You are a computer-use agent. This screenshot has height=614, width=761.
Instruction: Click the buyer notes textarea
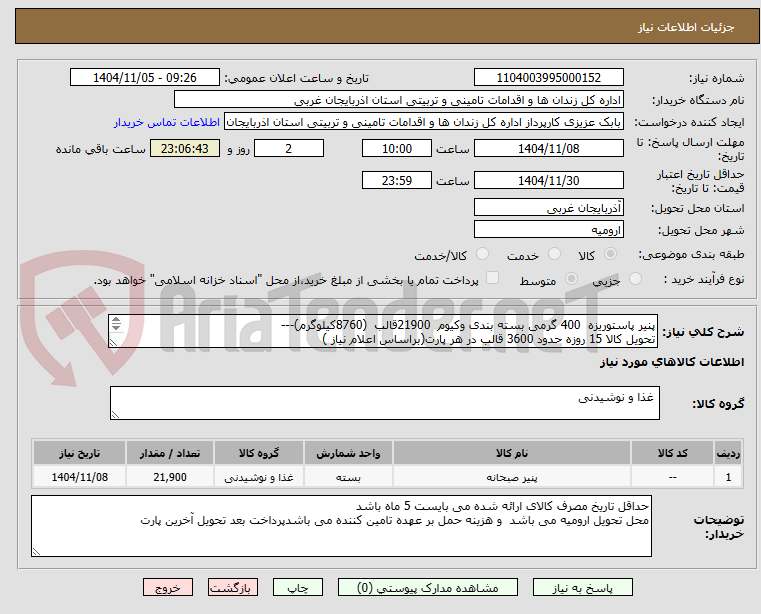(341, 526)
